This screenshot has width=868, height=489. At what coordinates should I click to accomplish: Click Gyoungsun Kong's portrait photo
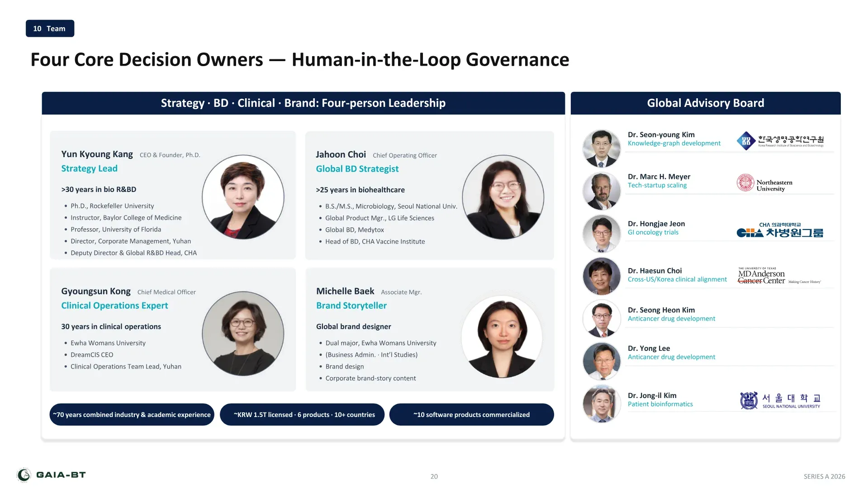point(243,334)
